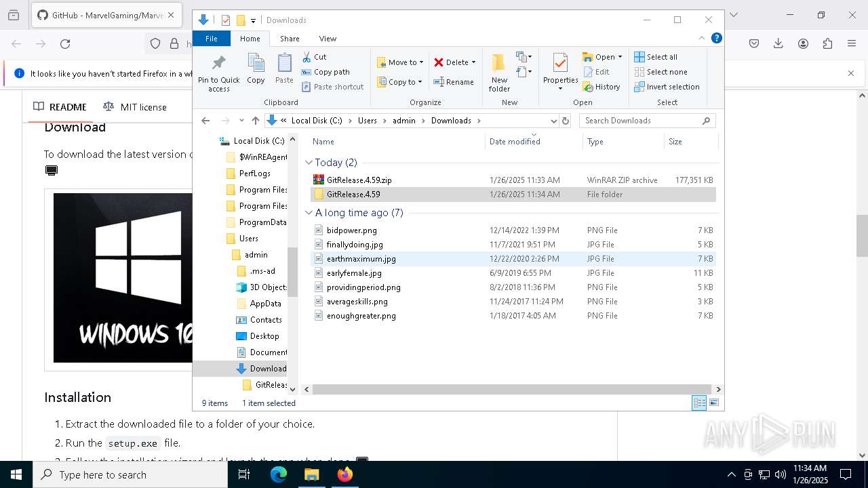
Task: Sort by Name column header
Action: coord(397,142)
